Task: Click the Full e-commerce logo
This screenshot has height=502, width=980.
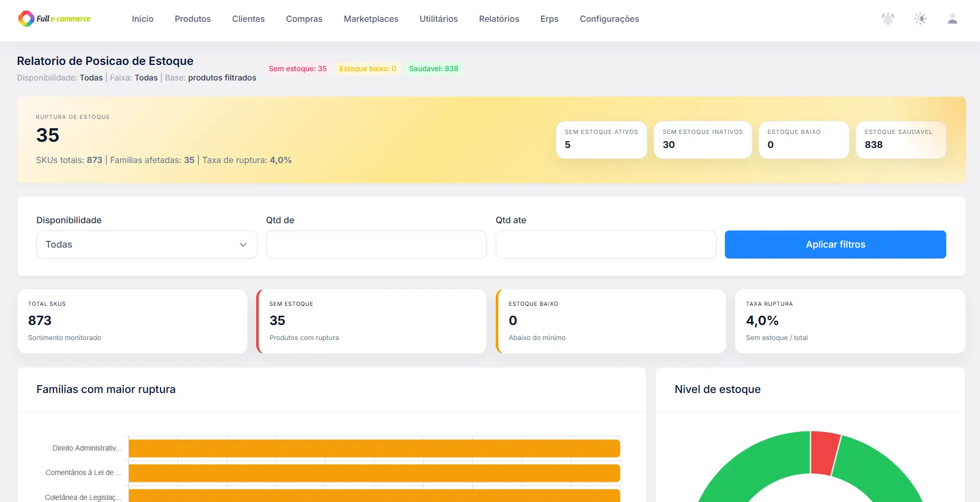Action: tap(54, 19)
